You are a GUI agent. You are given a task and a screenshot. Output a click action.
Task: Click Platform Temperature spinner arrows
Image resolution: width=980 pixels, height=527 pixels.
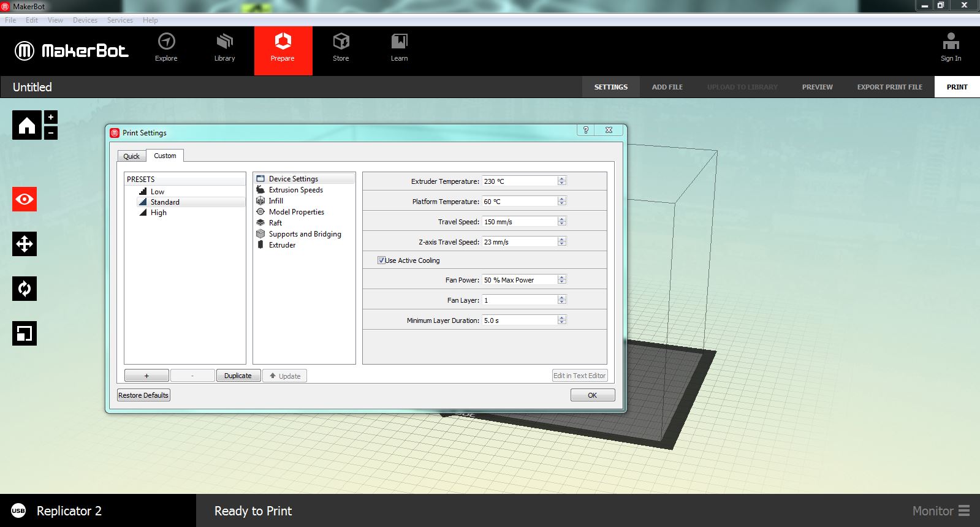(562, 201)
